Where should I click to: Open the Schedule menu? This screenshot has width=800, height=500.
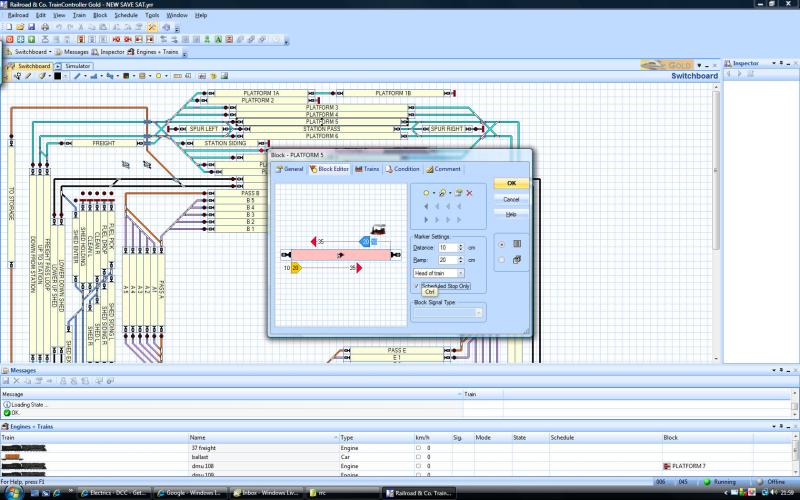click(126, 16)
